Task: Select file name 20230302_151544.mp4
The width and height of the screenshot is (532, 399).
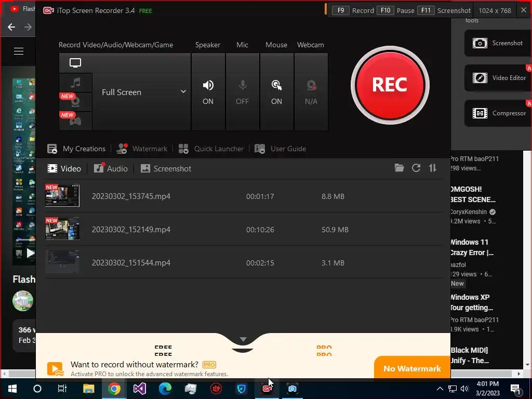Action: click(131, 262)
